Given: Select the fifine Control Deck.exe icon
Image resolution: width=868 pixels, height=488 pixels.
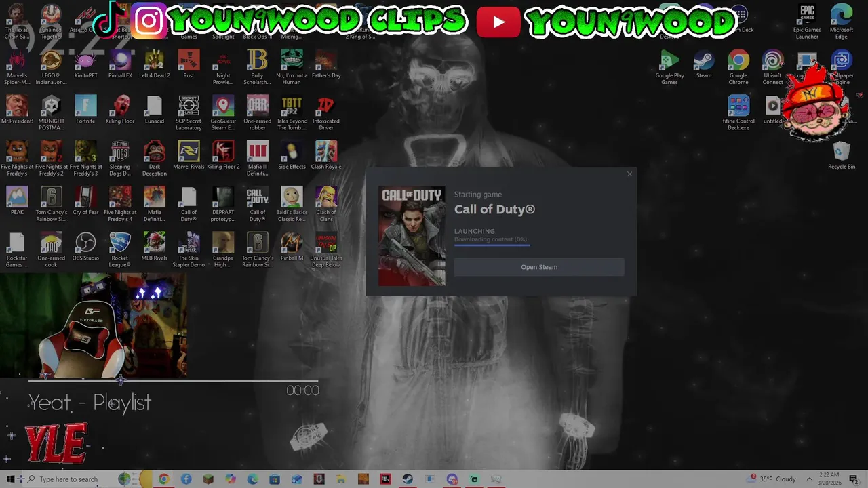Looking at the screenshot, I should (x=738, y=113).
